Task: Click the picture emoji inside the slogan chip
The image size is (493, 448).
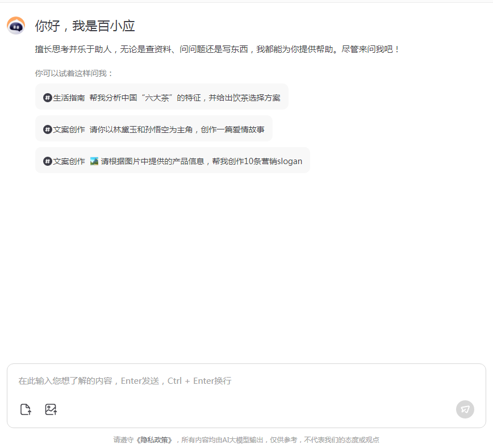Action: [95, 161]
